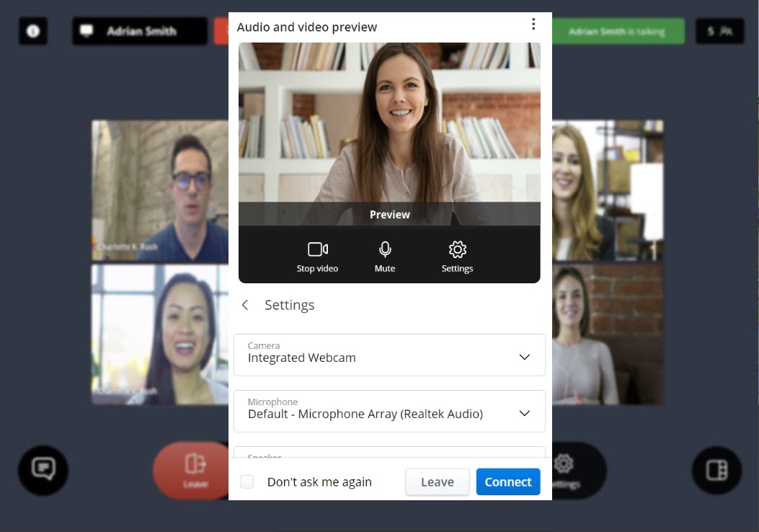Select the man with glasses video tile

coord(160,191)
